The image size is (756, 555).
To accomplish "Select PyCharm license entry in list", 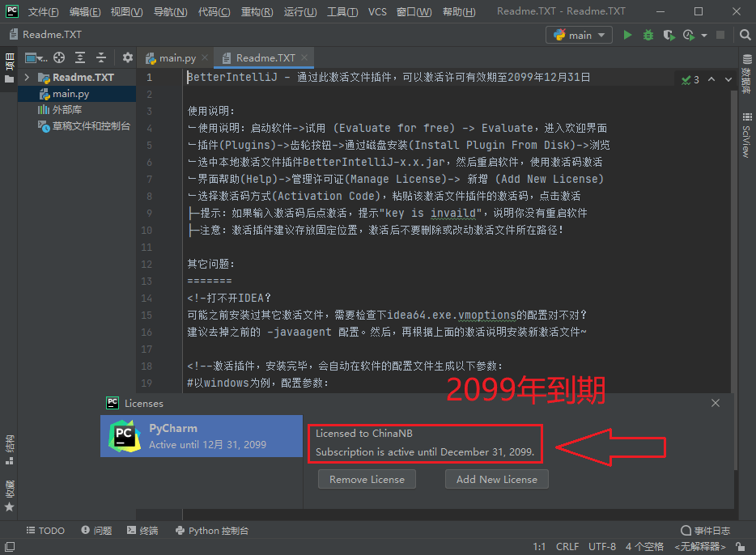I will pos(202,436).
